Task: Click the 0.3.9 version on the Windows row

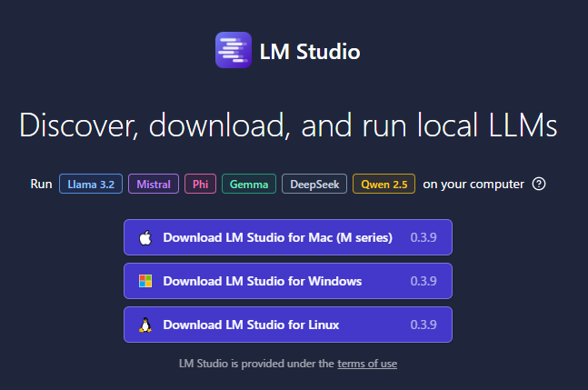Action: [x=424, y=281]
